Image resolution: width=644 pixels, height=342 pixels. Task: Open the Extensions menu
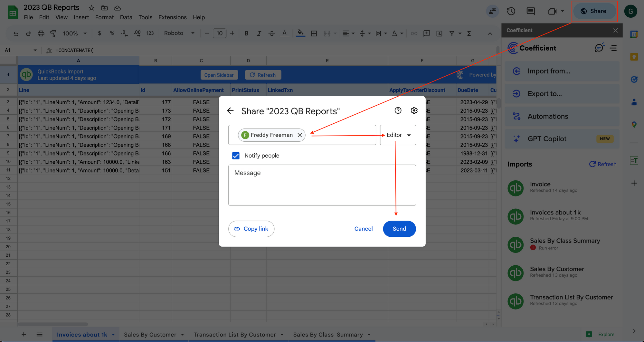click(x=172, y=17)
